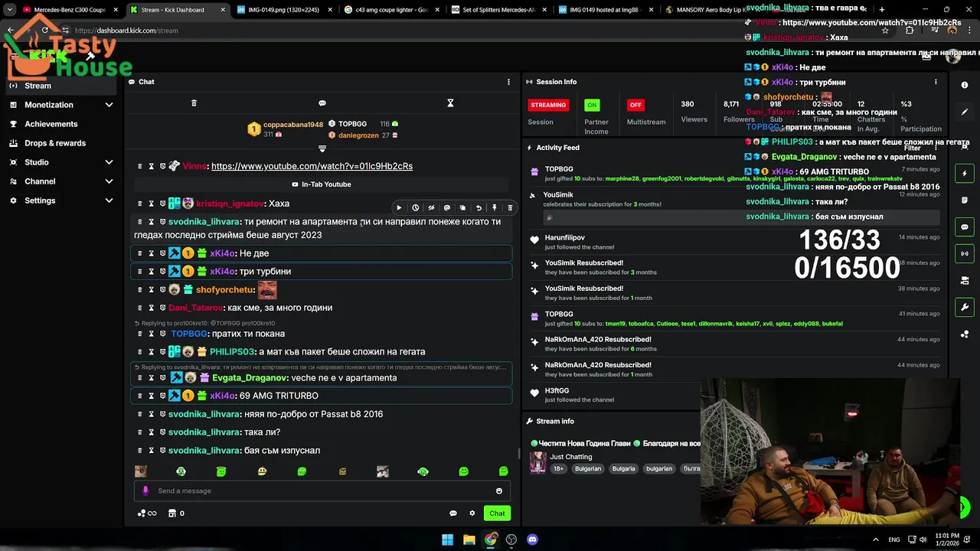The width and height of the screenshot is (980, 551).
Task: Click the trash icon in message hover toolbar
Action: (x=510, y=207)
